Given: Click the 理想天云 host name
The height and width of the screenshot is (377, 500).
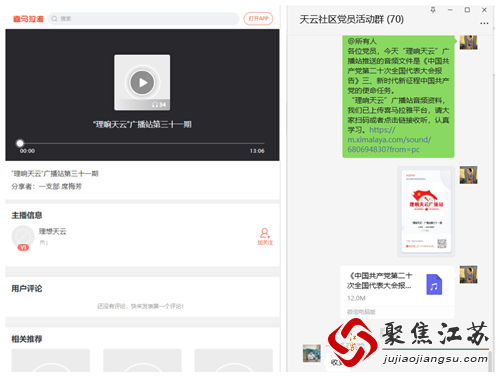Looking at the screenshot, I should pos(53,231).
